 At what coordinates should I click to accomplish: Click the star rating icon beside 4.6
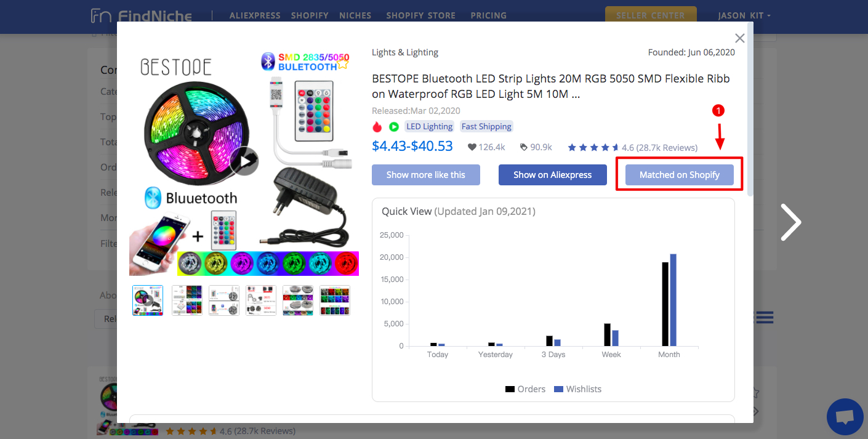tap(593, 147)
